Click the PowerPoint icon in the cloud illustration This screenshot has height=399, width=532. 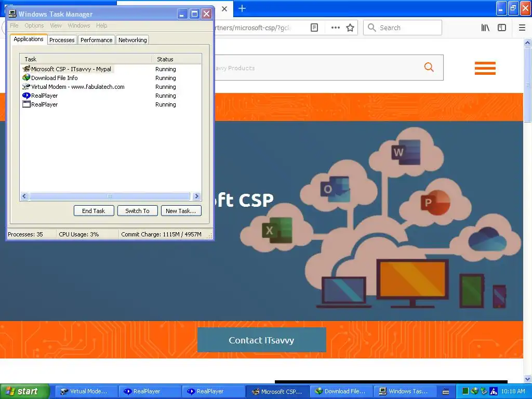coord(435,203)
